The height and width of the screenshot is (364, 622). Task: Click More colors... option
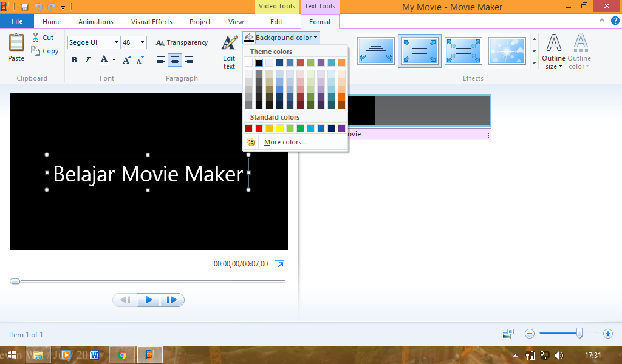pos(285,142)
